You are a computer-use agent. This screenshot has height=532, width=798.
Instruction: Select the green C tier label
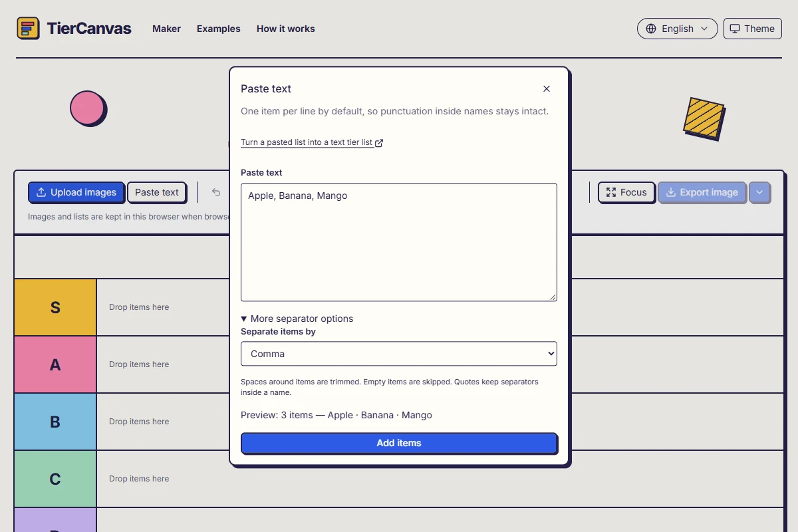55,479
